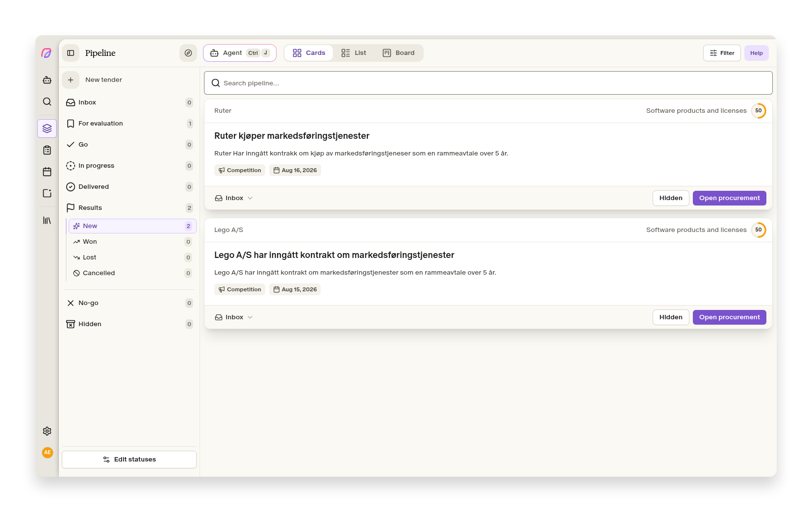Select New under Results
Viewport: 812px width, 512px height.
point(132,226)
